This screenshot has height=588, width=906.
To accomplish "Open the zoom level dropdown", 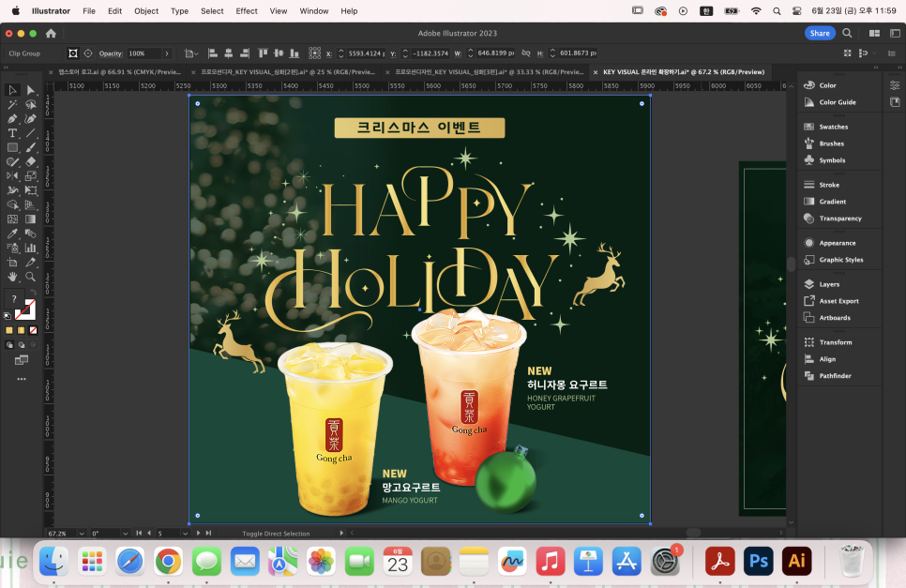I will tap(82, 533).
